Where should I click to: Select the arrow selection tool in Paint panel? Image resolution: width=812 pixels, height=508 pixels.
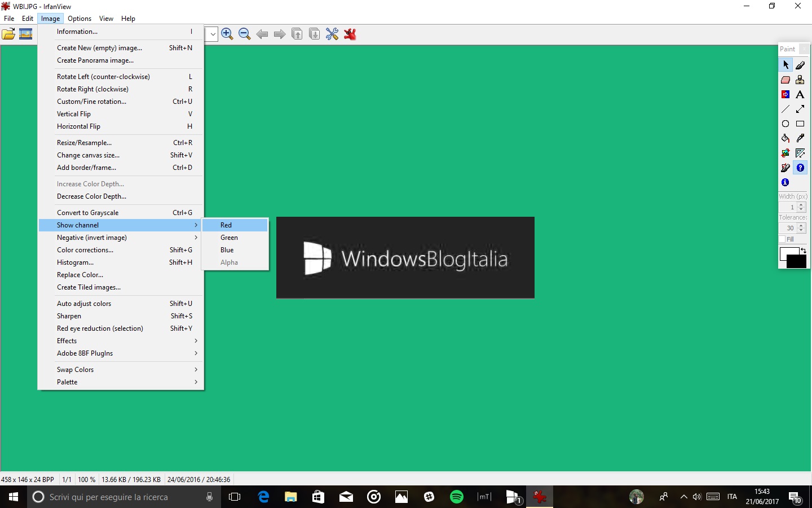(x=785, y=65)
